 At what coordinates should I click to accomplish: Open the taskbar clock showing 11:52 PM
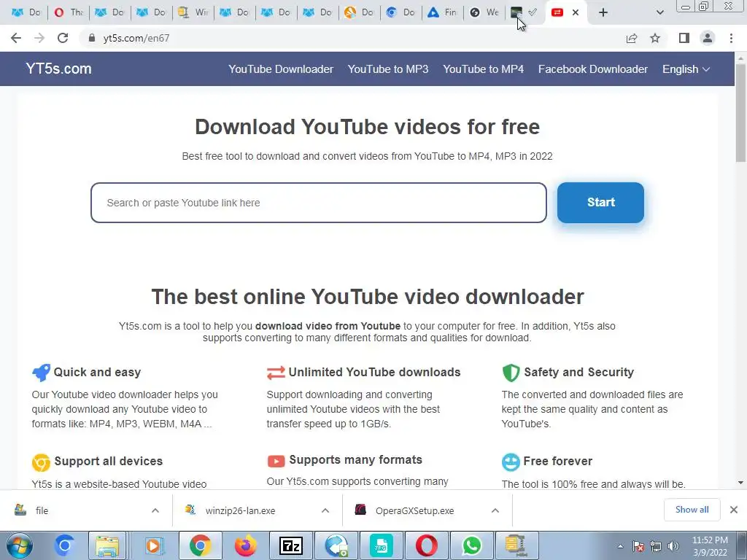coord(710,546)
